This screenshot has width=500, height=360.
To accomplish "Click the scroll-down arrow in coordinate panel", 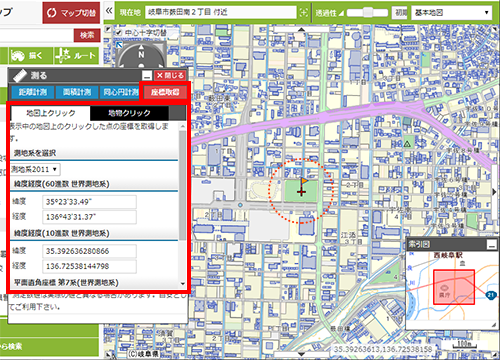I will click(x=183, y=284).
